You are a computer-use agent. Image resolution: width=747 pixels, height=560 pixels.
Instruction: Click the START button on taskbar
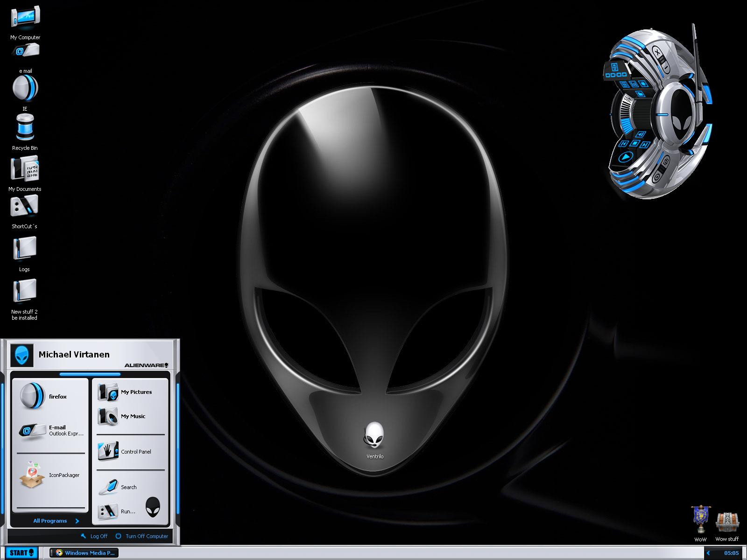[22, 553]
